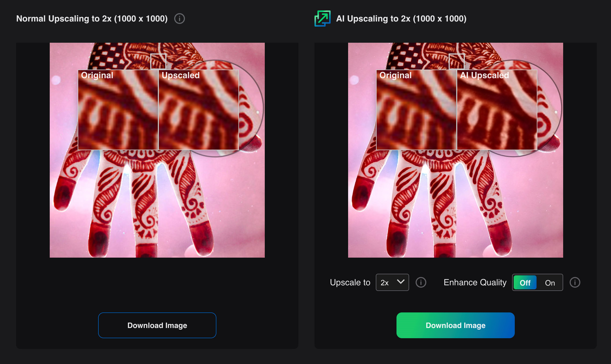Download the normal upscaled image

point(157,325)
